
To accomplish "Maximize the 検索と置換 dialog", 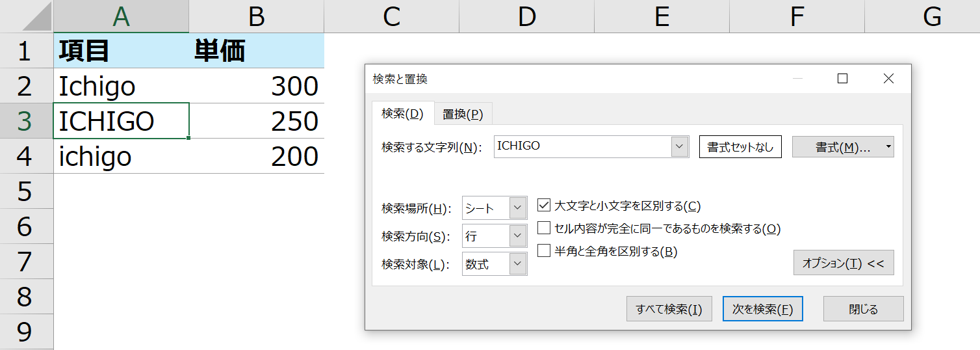I will coord(843,79).
